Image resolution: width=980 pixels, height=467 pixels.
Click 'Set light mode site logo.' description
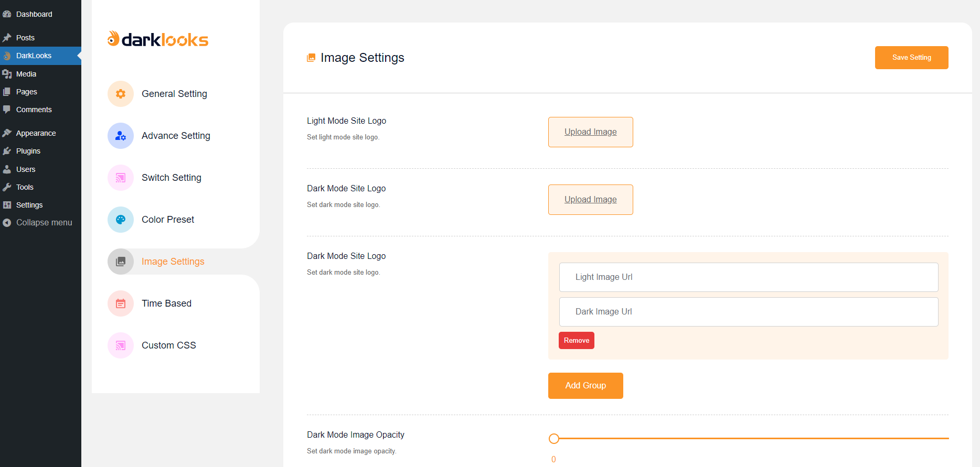[x=343, y=137]
